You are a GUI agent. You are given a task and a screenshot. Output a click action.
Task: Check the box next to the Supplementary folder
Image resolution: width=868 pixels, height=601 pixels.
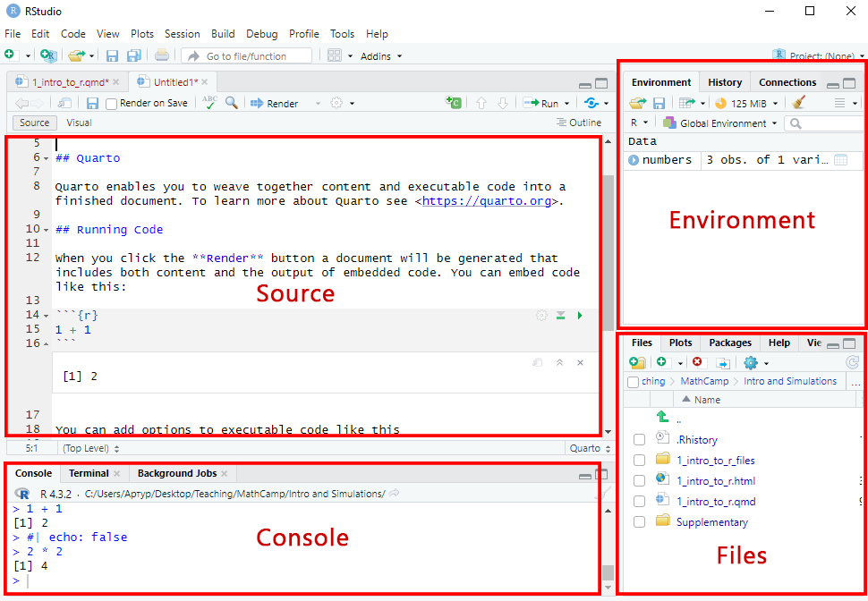(640, 521)
